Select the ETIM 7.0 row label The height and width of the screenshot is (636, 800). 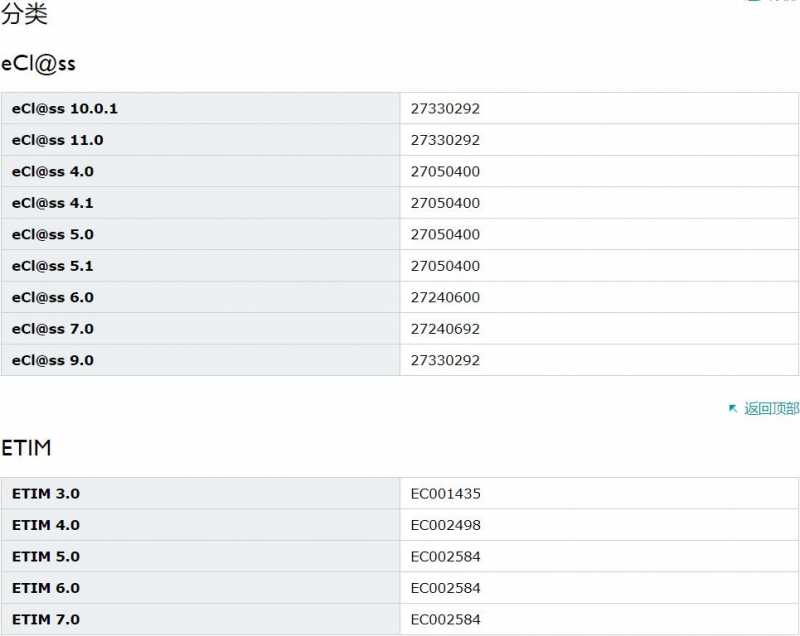46,620
